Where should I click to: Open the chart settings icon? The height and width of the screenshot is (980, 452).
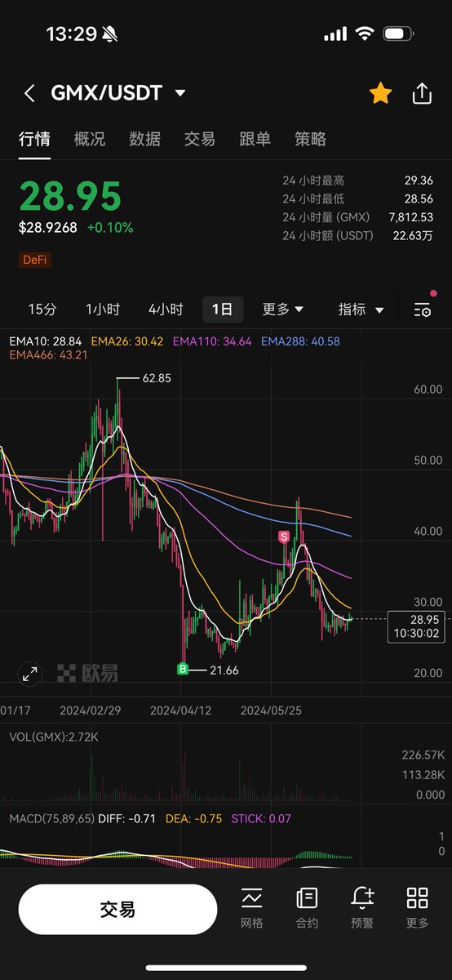click(422, 310)
